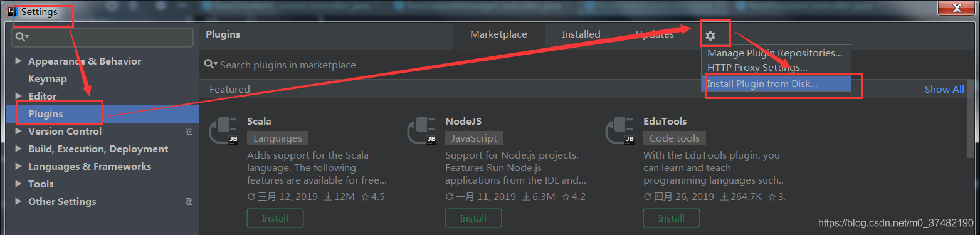The width and height of the screenshot is (980, 235).
Task: Open the plugins gear settings icon
Action: [710, 36]
